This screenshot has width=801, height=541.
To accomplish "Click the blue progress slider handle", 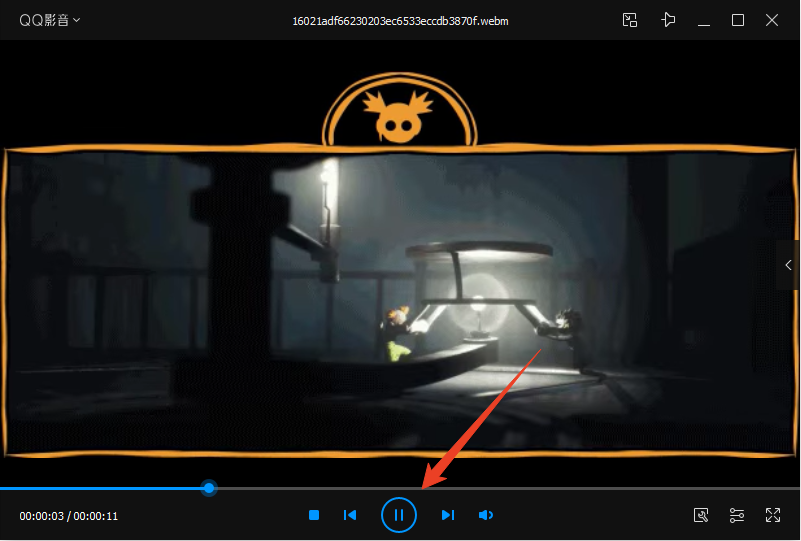I will [x=209, y=488].
